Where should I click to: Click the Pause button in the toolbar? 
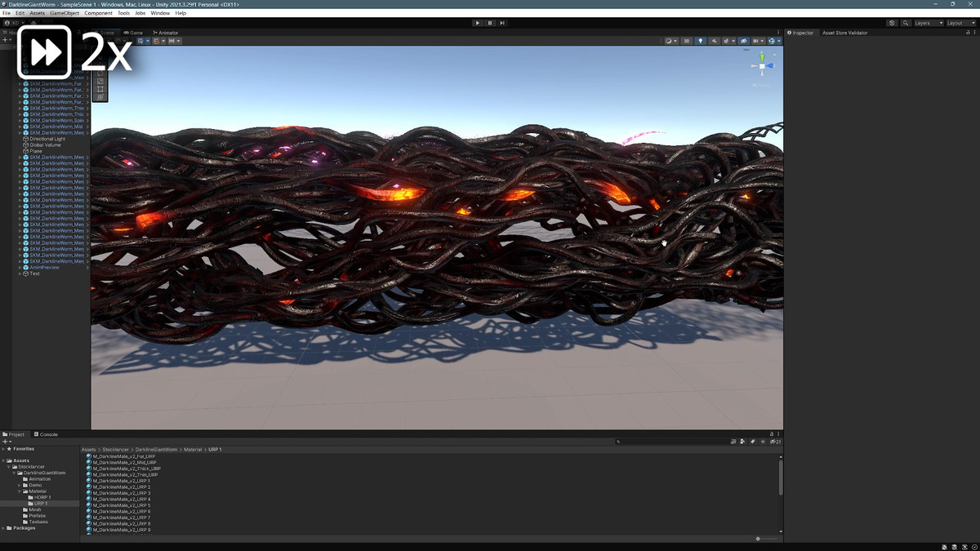click(490, 23)
